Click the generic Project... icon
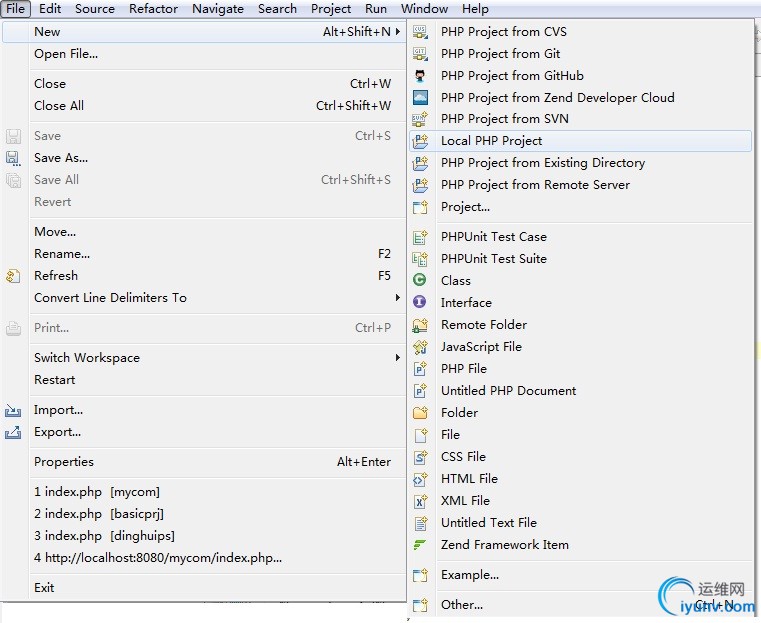 (420, 207)
